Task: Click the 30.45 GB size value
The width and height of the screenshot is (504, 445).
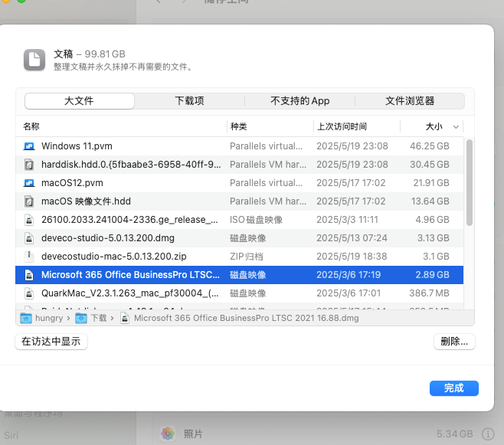Action: pos(430,165)
